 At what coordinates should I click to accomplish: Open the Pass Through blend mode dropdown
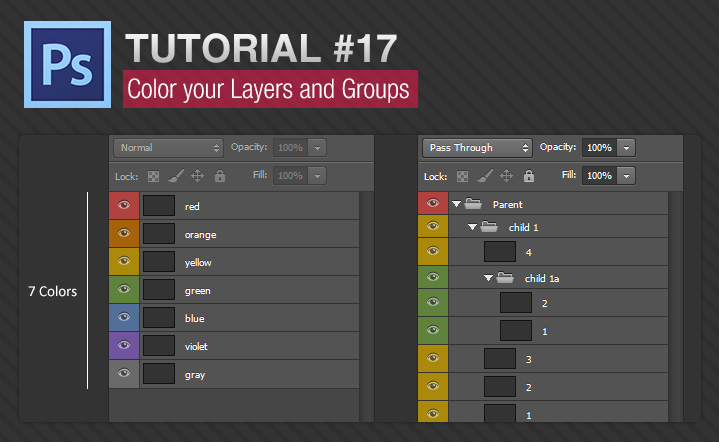click(477, 147)
